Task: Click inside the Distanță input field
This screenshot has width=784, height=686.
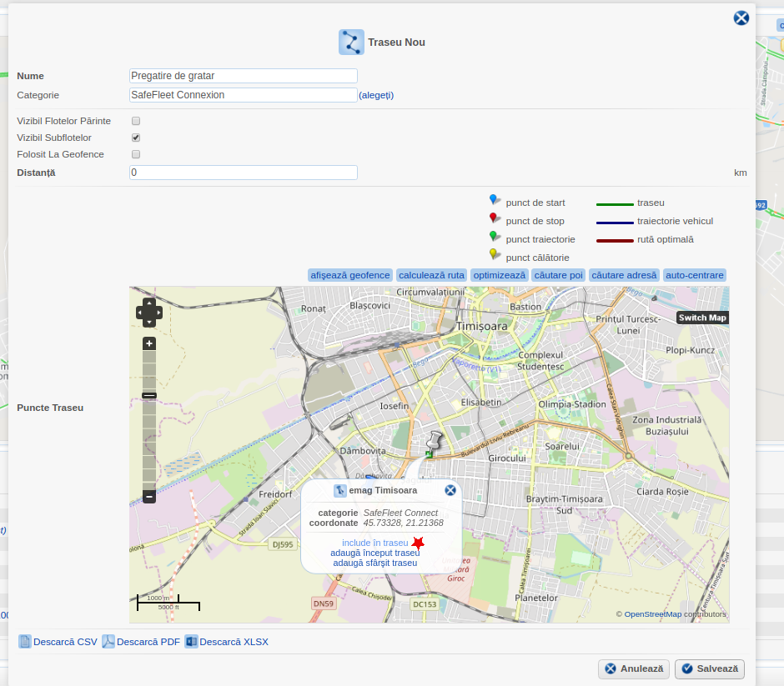Action: (242, 173)
